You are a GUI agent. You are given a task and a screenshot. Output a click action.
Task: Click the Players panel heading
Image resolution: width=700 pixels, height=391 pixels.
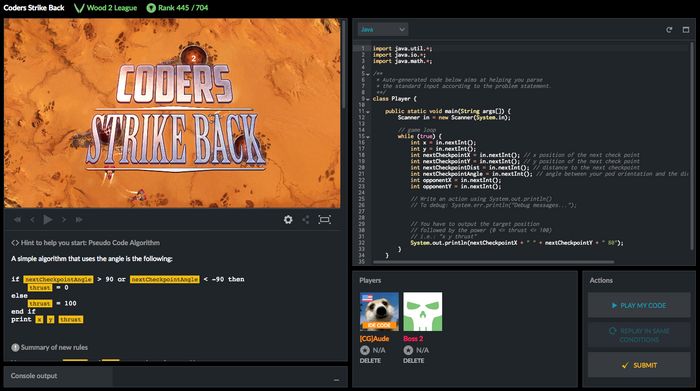click(x=370, y=280)
